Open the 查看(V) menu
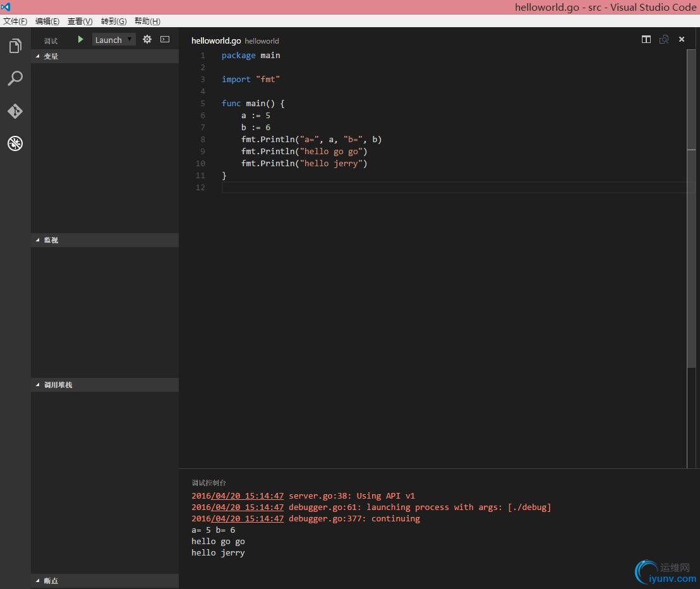Screen dimensions: 700x589 (x=80, y=21)
